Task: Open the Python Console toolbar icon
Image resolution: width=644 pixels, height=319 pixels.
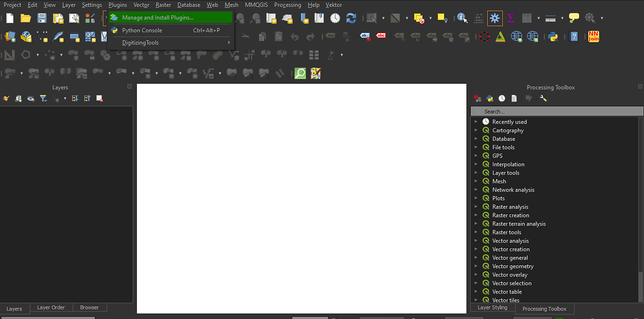Action: tap(553, 36)
